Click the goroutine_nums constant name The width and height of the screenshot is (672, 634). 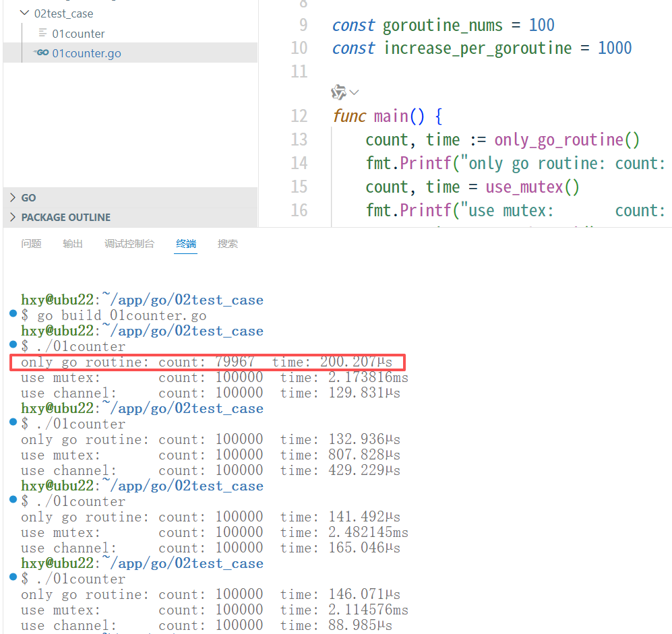(x=442, y=26)
